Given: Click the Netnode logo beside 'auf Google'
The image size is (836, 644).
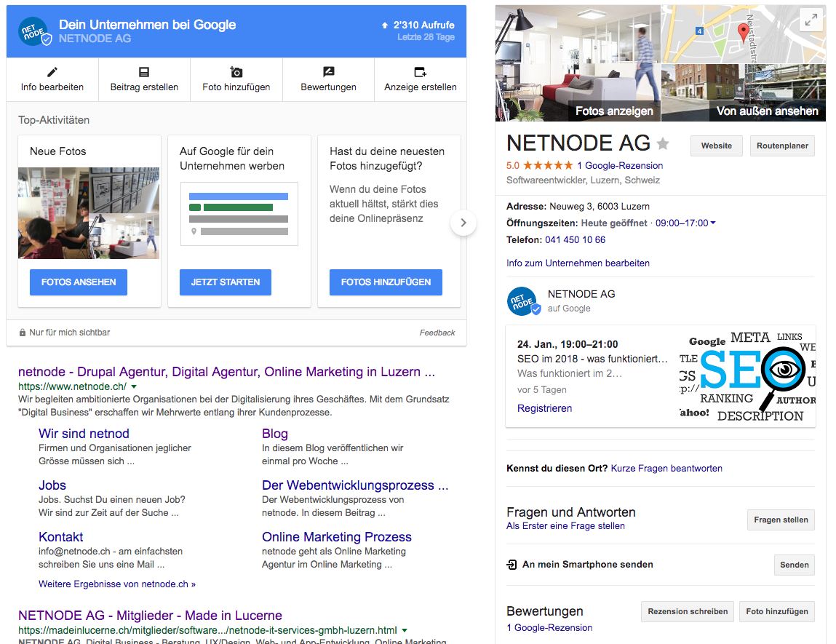Looking at the screenshot, I should pyautogui.click(x=523, y=301).
